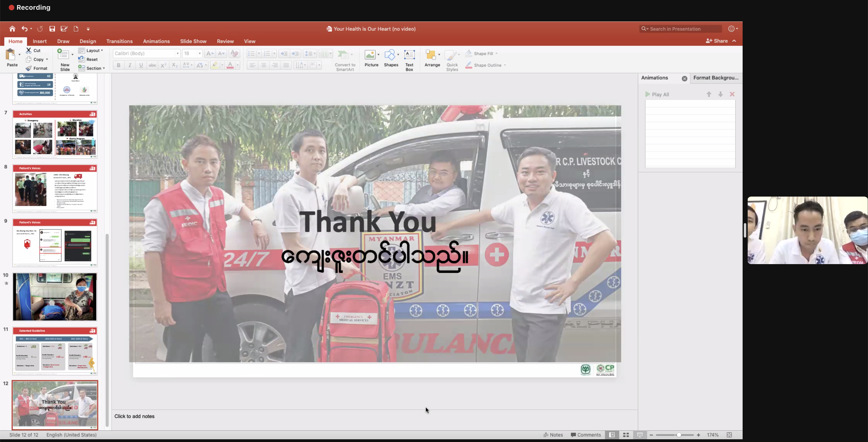Click the Save icon in title bar
The width and height of the screenshot is (868, 442).
tap(52, 29)
